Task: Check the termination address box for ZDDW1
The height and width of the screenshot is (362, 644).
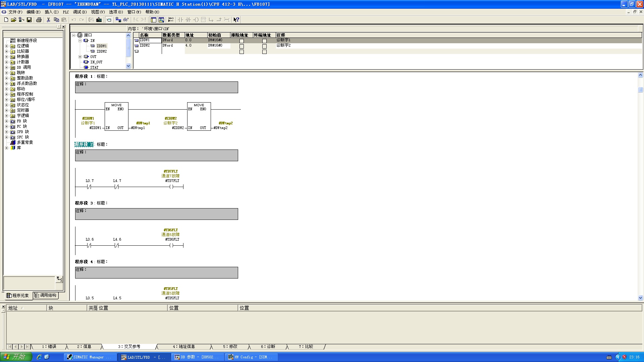Action: click(264, 41)
